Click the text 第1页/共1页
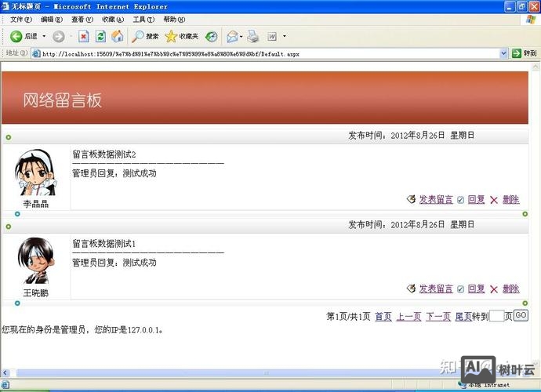 pyautogui.click(x=348, y=317)
